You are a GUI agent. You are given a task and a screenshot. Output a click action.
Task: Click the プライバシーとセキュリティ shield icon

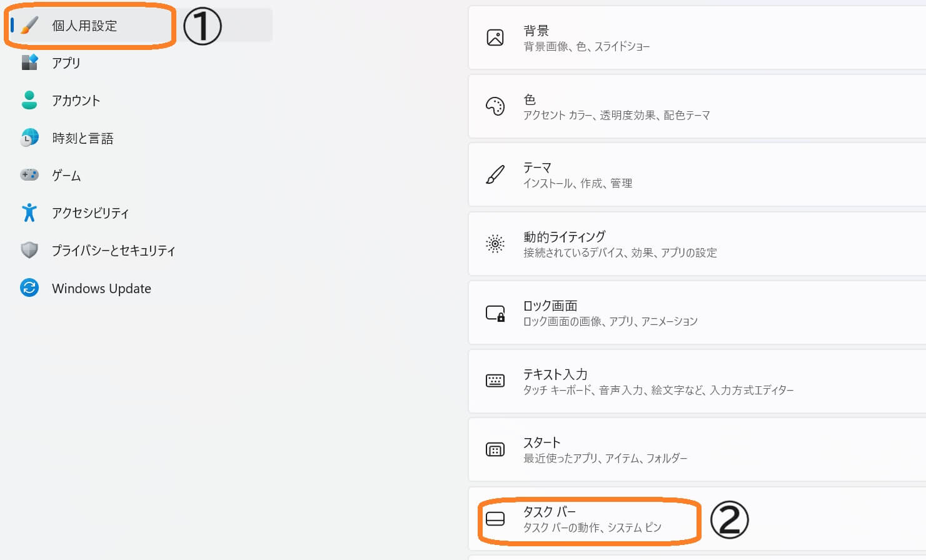click(x=29, y=250)
